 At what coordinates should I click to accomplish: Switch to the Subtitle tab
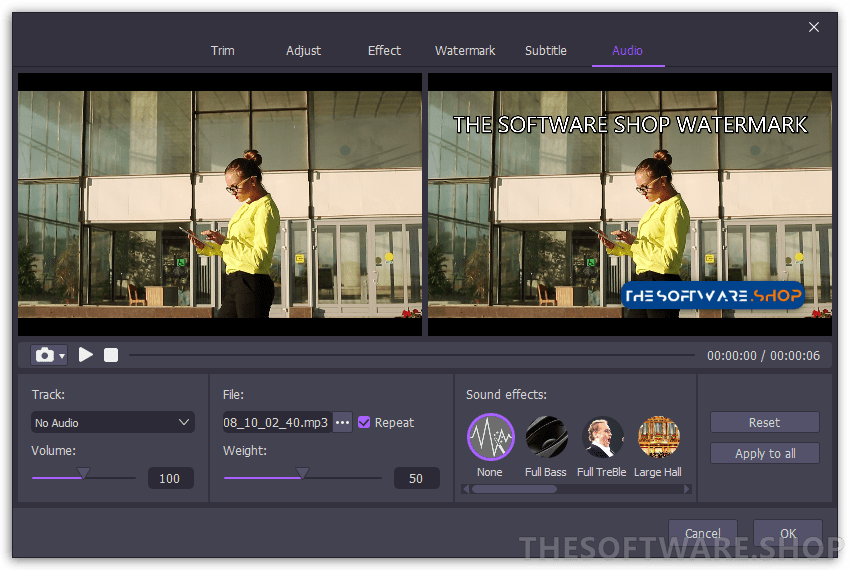pyautogui.click(x=546, y=50)
